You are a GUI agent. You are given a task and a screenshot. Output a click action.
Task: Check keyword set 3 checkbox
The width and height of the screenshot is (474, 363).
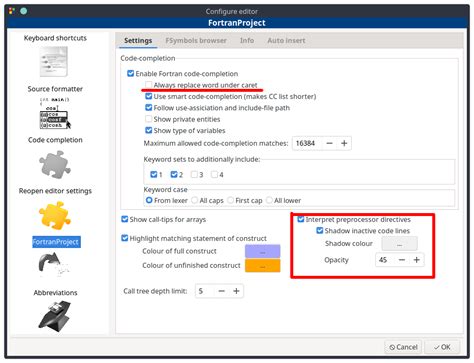point(194,174)
